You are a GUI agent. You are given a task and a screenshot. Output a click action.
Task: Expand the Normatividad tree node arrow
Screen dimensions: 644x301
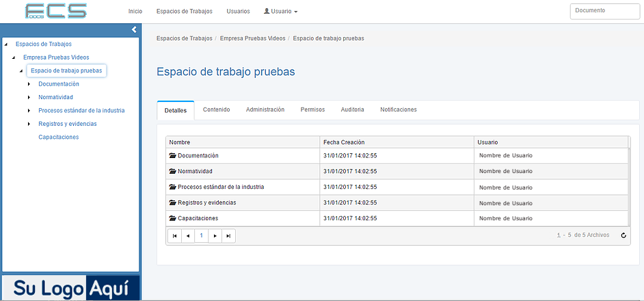29,97
